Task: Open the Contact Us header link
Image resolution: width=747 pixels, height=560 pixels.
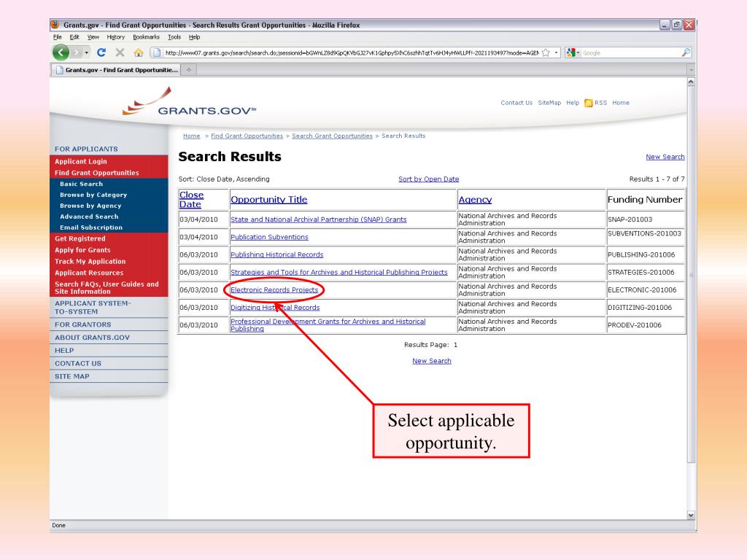Action: coord(516,103)
